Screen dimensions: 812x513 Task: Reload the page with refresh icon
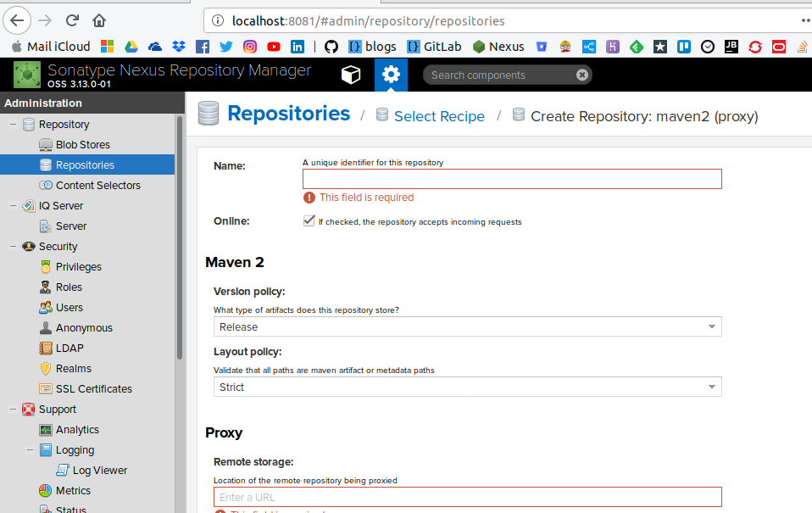point(72,20)
